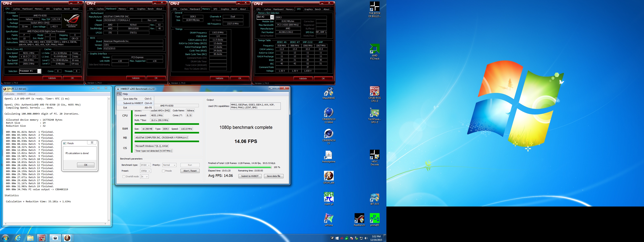The height and width of the screenshot is (242, 644).
Task: Click Save data file button in Output
Action: point(273,176)
